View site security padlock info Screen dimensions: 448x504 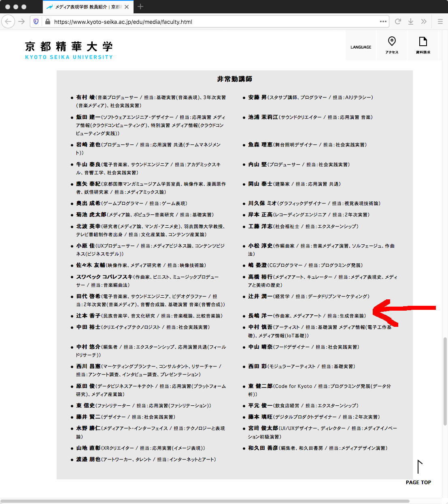[x=47, y=22]
